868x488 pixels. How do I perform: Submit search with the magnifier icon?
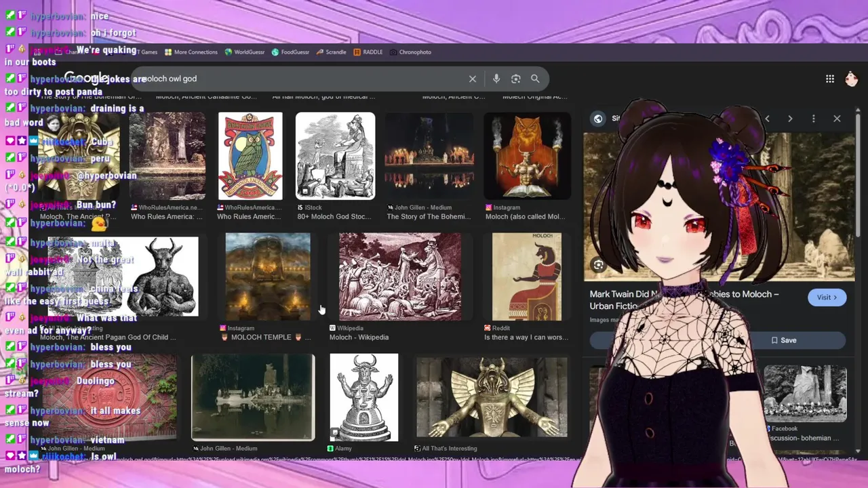[535, 79]
